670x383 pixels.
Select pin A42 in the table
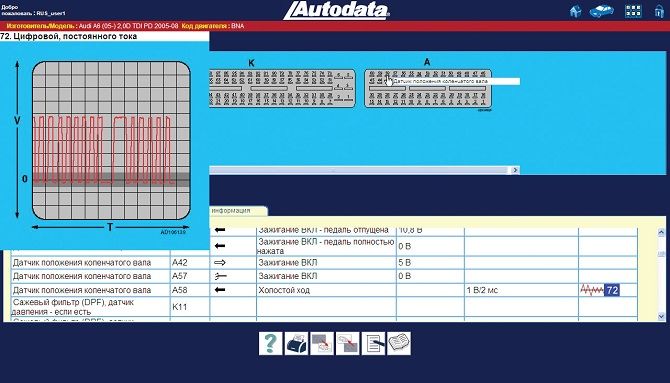(180, 262)
